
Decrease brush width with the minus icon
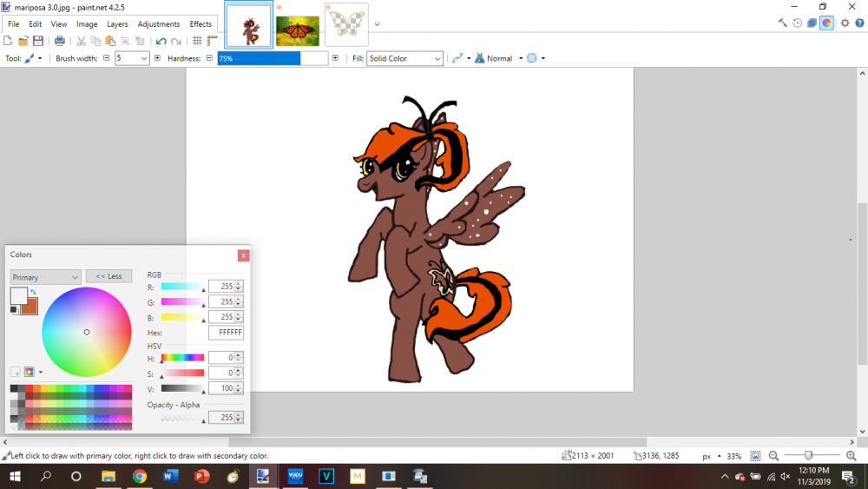pos(106,57)
